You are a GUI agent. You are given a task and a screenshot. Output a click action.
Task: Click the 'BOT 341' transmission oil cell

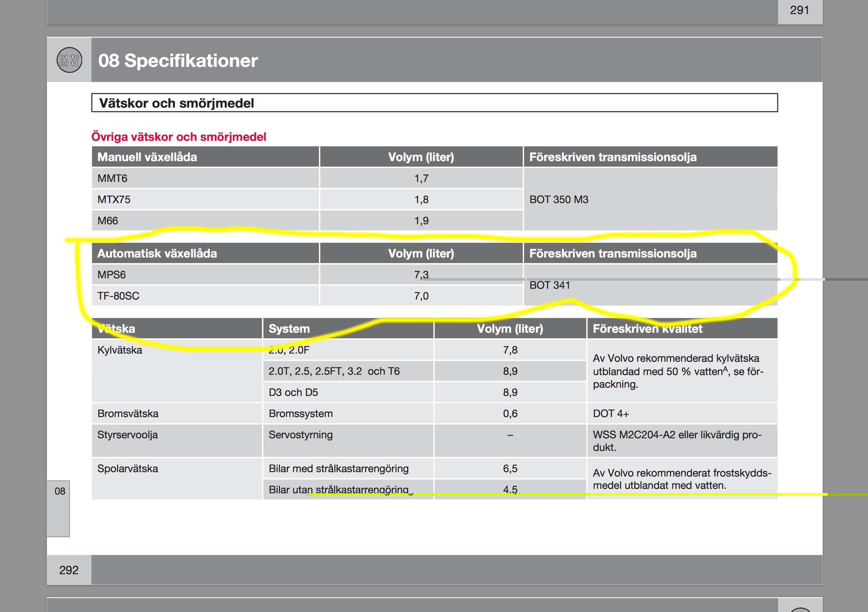click(549, 285)
